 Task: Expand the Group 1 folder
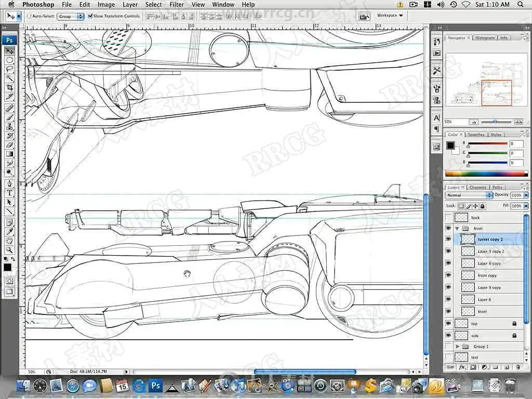pos(458,347)
